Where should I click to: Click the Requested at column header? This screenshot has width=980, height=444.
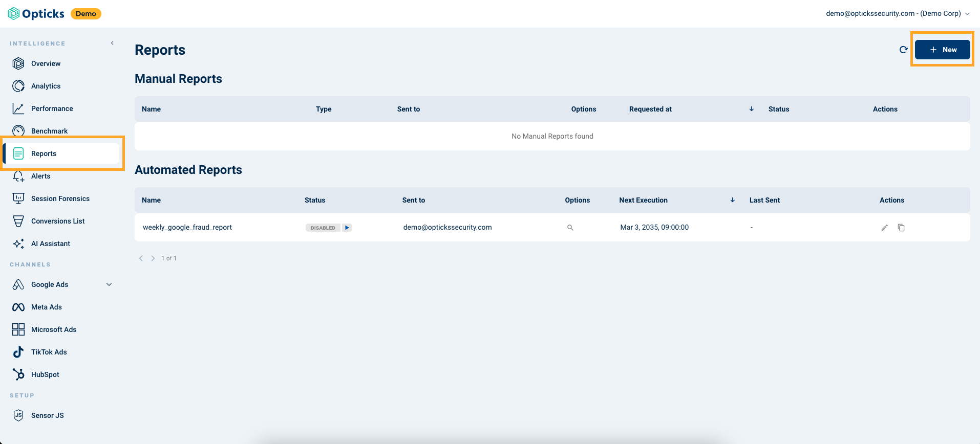coord(650,109)
